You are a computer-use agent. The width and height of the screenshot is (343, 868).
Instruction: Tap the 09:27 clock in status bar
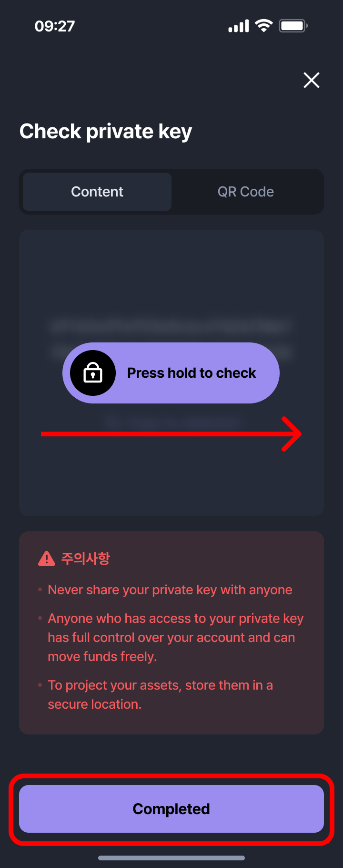(x=55, y=26)
